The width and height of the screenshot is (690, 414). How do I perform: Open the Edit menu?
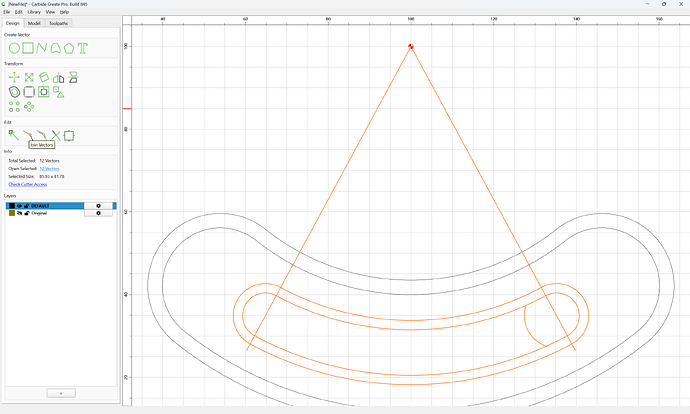pyautogui.click(x=18, y=12)
